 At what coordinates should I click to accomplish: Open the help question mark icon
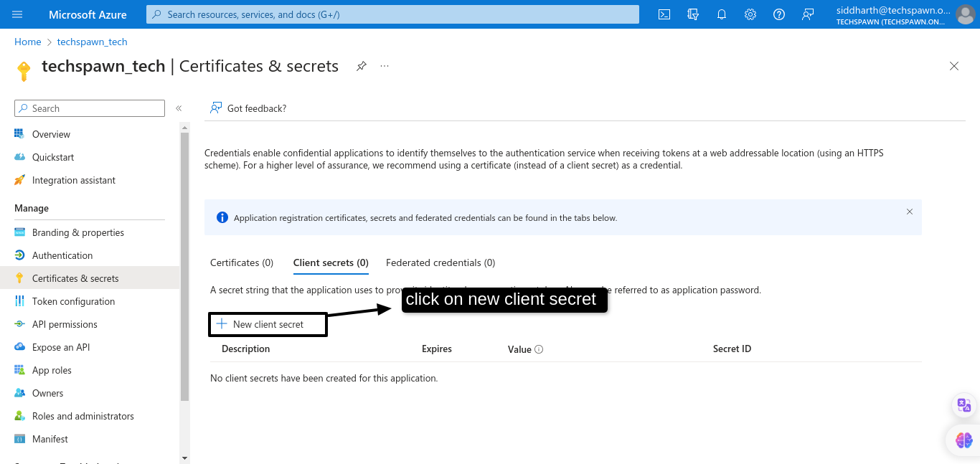tap(779, 14)
